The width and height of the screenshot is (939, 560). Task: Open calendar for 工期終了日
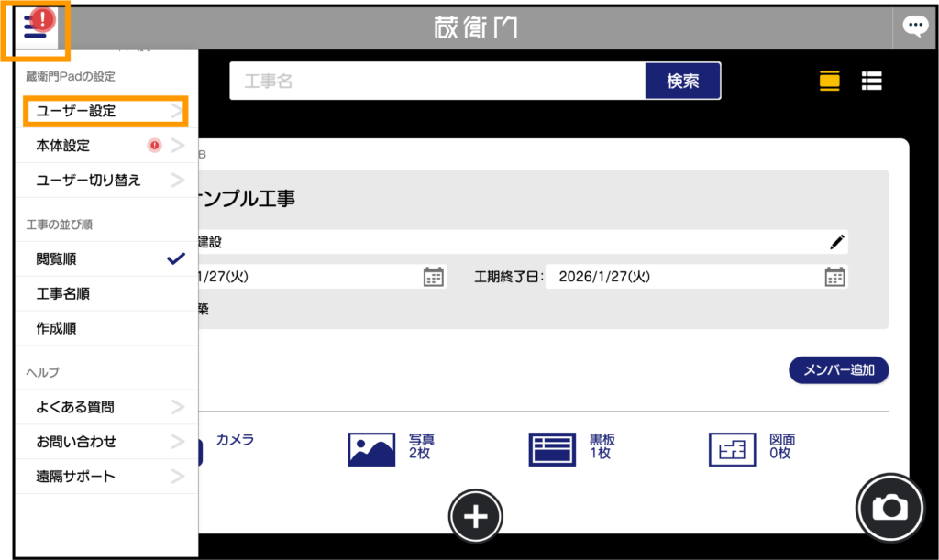point(834,277)
